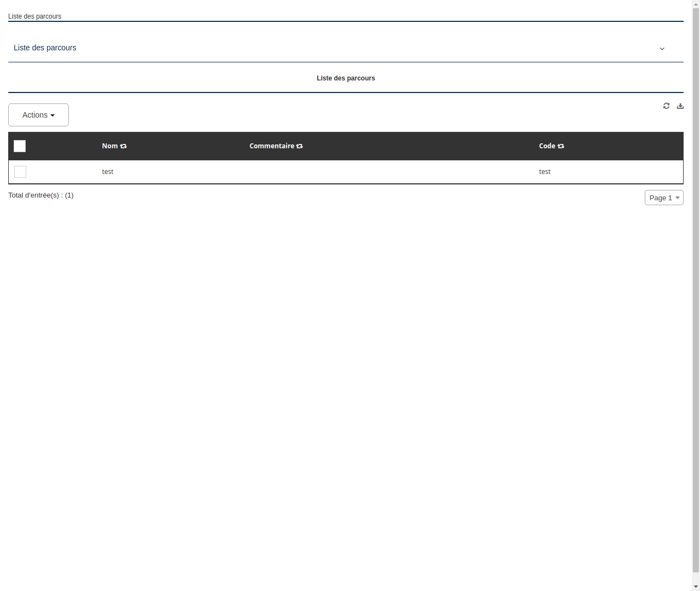The width and height of the screenshot is (700, 591).
Task: Click the Total d'entrée(s) count label
Action: 41,195
